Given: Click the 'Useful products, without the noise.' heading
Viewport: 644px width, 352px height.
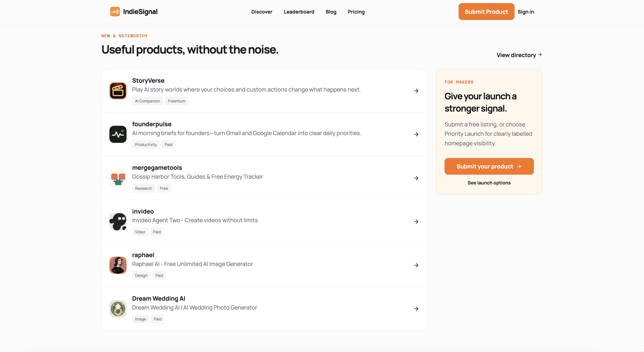Looking at the screenshot, I should pyautogui.click(x=190, y=50).
